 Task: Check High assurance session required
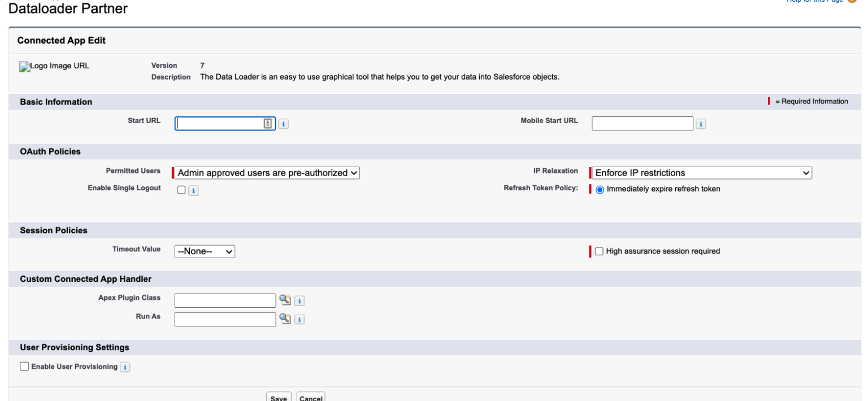click(x=599, y=251)
